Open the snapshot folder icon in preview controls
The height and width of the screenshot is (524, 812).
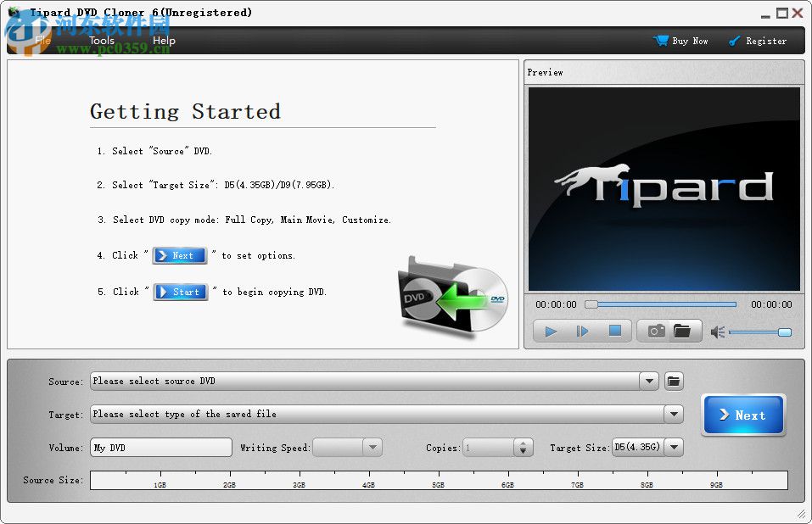click(x=684, y=331)
